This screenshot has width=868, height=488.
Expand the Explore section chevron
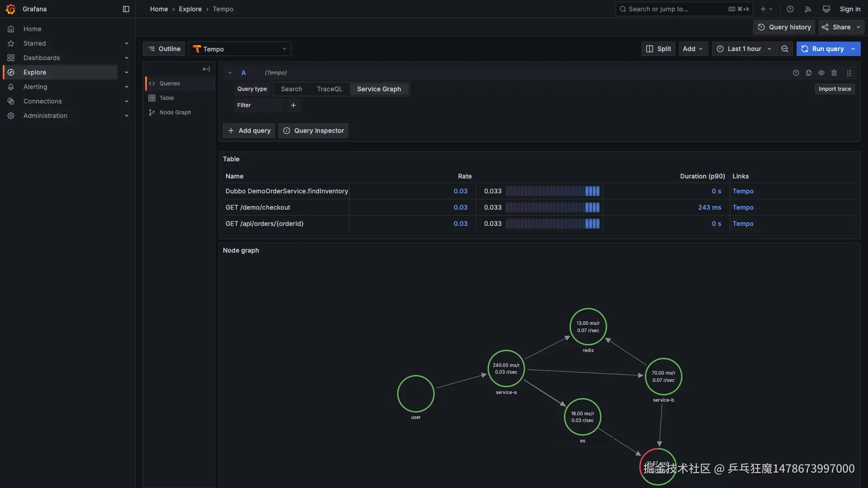coord(127,72)
